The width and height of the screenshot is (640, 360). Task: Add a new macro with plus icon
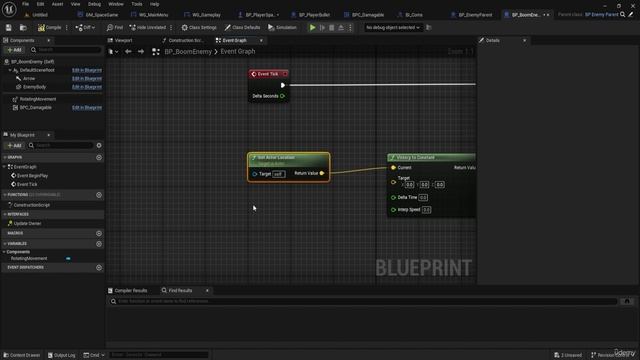[99, 233]
